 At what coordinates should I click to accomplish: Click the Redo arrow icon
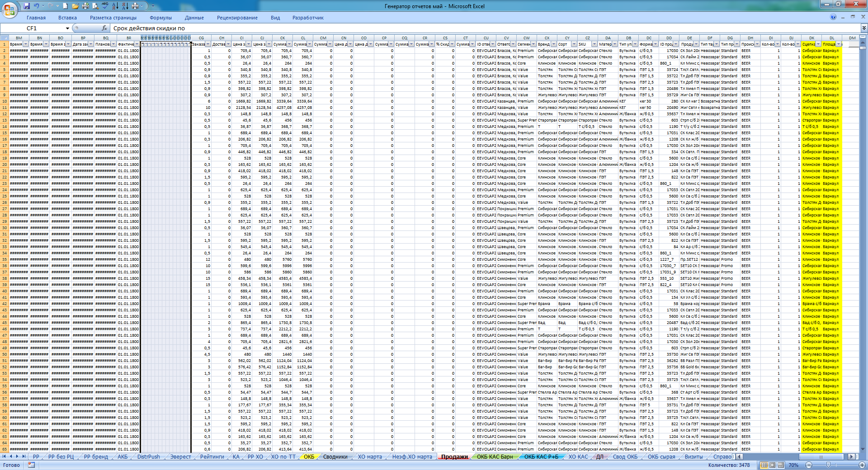[x=51, y=6]
